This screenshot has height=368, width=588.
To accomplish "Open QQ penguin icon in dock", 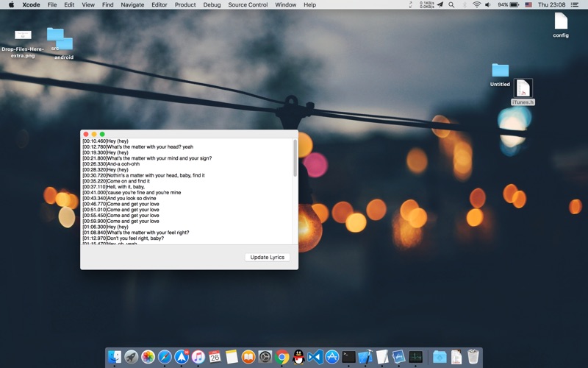I will (x=298, y=357).
